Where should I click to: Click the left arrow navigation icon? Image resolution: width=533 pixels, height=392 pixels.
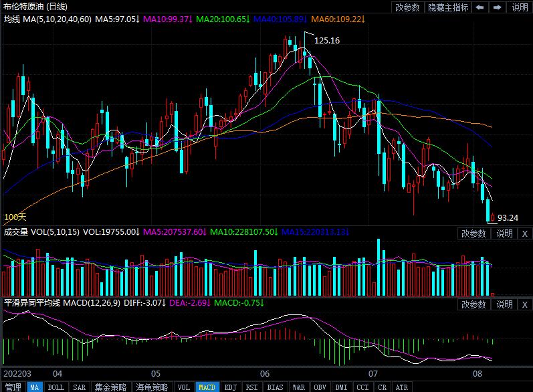point(480,7)
